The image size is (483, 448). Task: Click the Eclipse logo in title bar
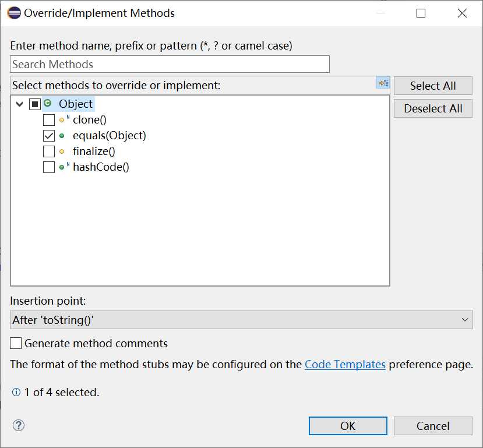(14, 13)
